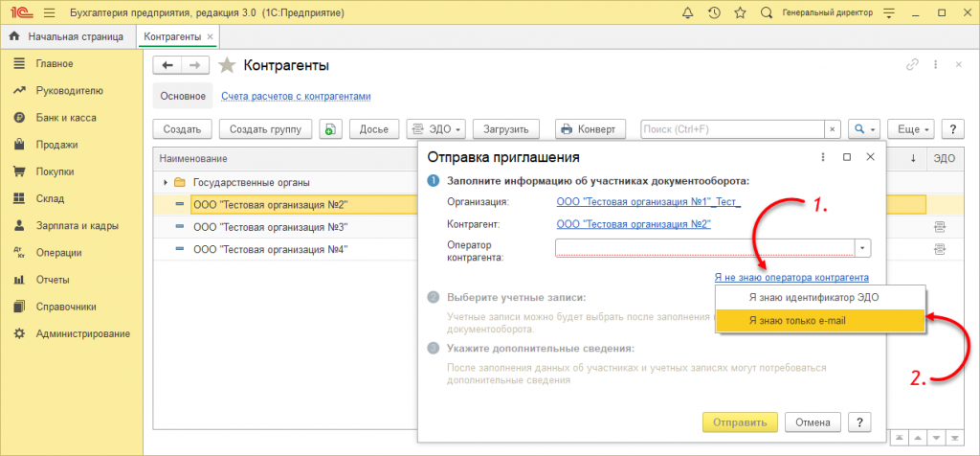
Task: Open the dialog's three-dot menu
Action: (x=822, y=157)
